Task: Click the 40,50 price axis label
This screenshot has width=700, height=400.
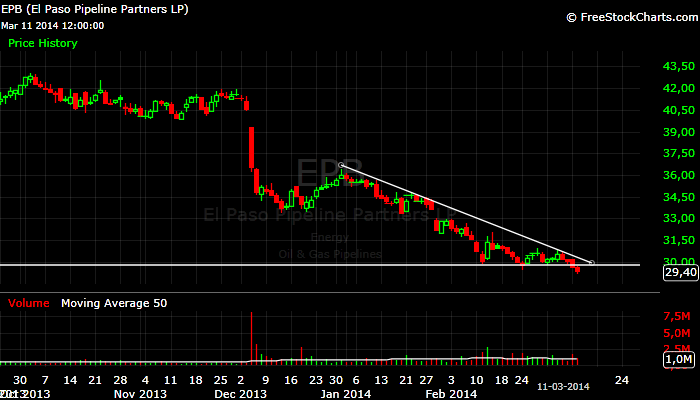Action: click(679, 110)
